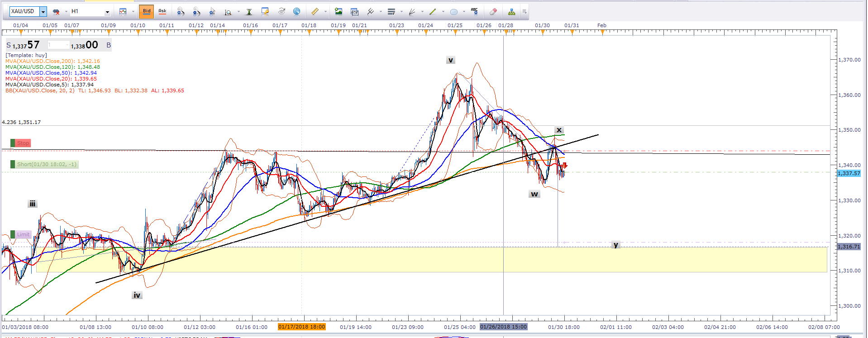Screen dimensions: 868x338
Task: Click the Limit order label
Action: (23, 234)
